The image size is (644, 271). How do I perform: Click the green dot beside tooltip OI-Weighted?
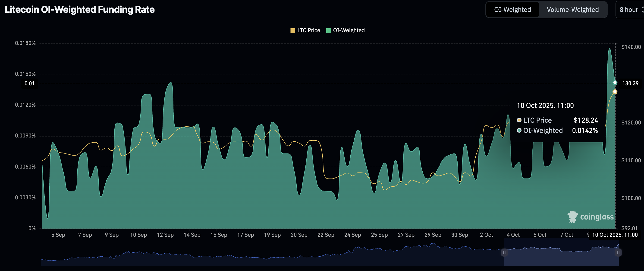point(519,130)
